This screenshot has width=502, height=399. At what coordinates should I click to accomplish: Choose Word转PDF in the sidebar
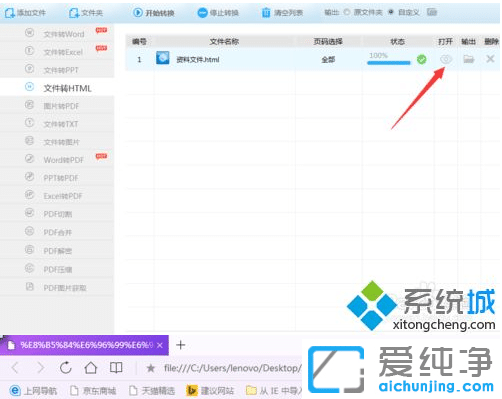coord(57,160)
